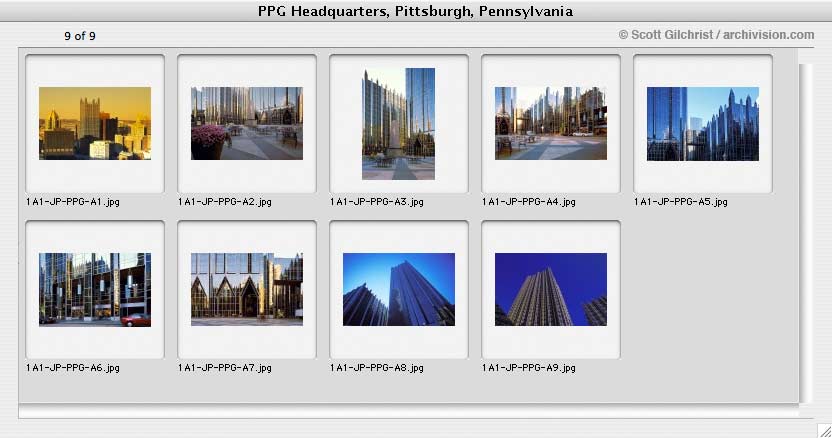This screenshot has height=438, width=832.
Task: Click the vertical scrollbar of the thumbnail pane
Action: coord(806,234)
